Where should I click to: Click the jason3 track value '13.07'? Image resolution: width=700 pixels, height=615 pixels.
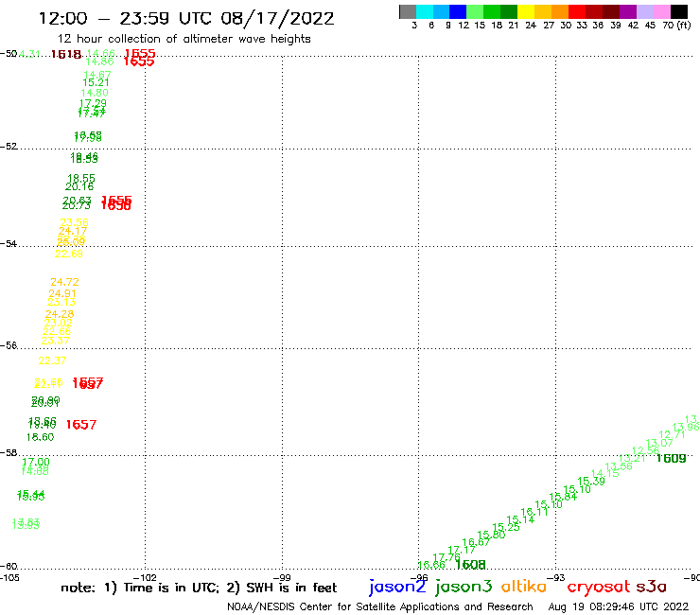tap(659, 443)
